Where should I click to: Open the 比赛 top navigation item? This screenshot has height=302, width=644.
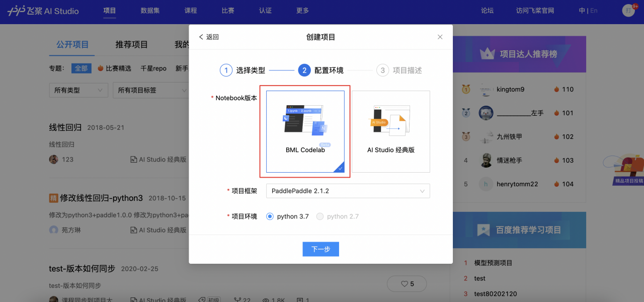click(228, 11)
